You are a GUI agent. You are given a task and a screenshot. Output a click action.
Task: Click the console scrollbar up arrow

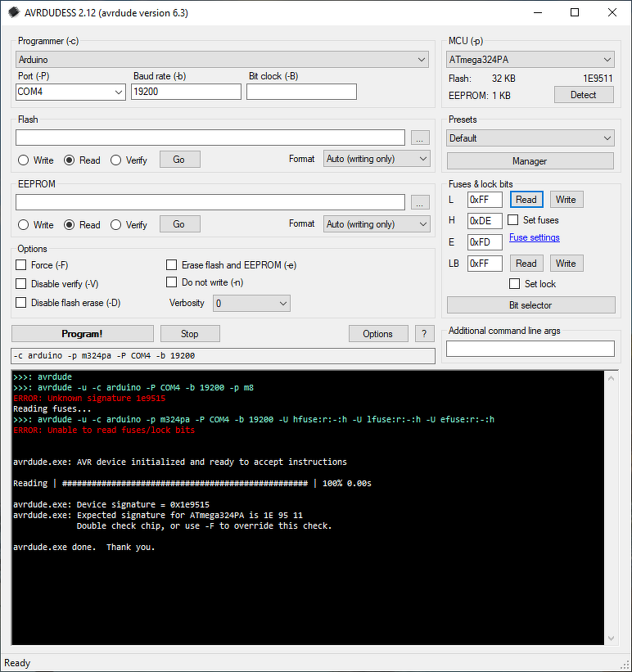click(x=612, y=378)
